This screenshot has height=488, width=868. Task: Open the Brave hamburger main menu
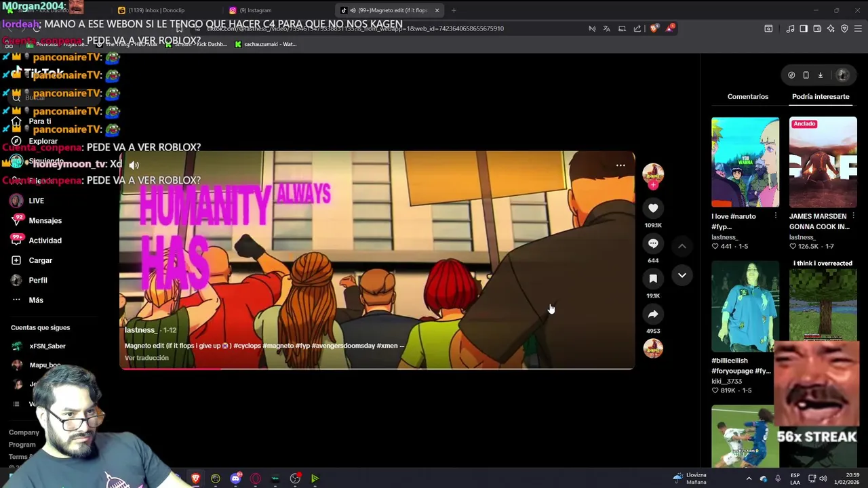(859, 28)
